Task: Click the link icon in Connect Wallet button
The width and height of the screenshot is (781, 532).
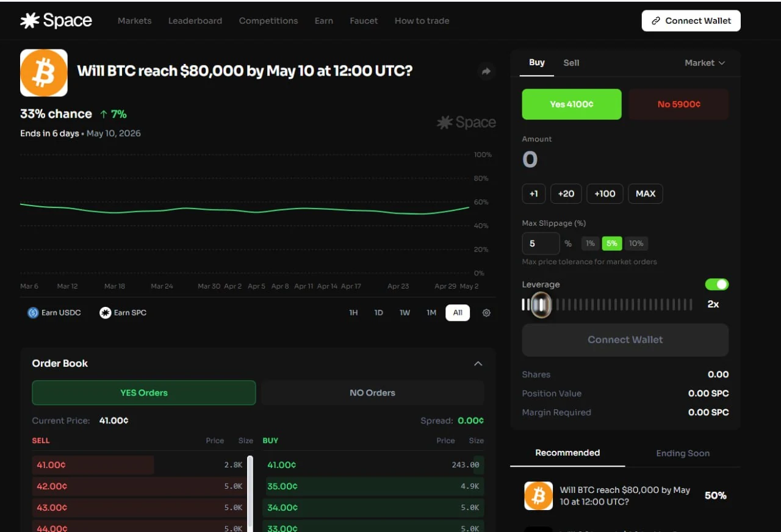Action: (x=656, y=21)
